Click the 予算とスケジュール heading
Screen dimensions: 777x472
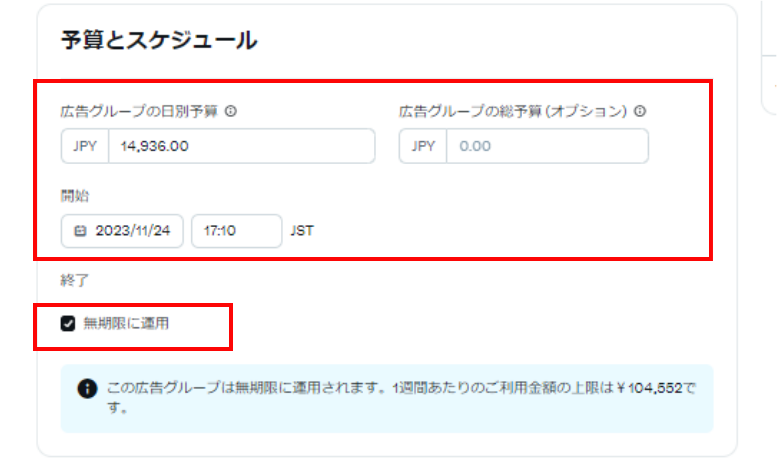click(159, 40)
